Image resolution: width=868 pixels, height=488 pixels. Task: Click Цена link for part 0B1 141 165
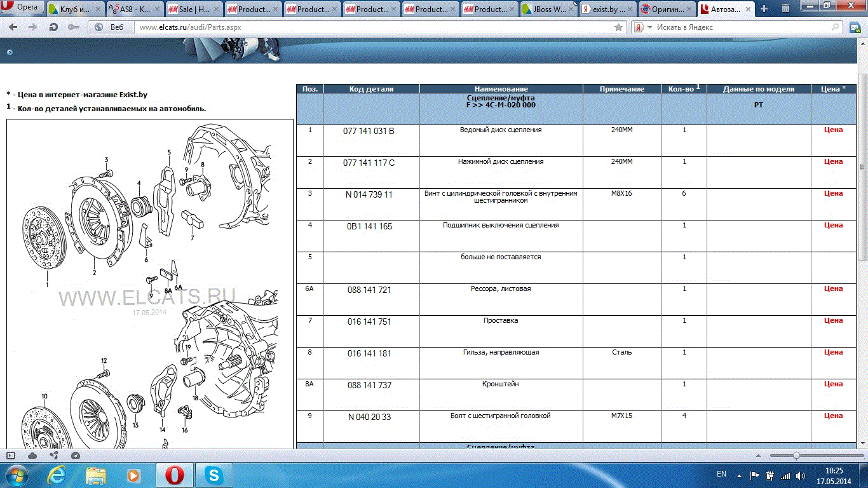click(833, 225)
